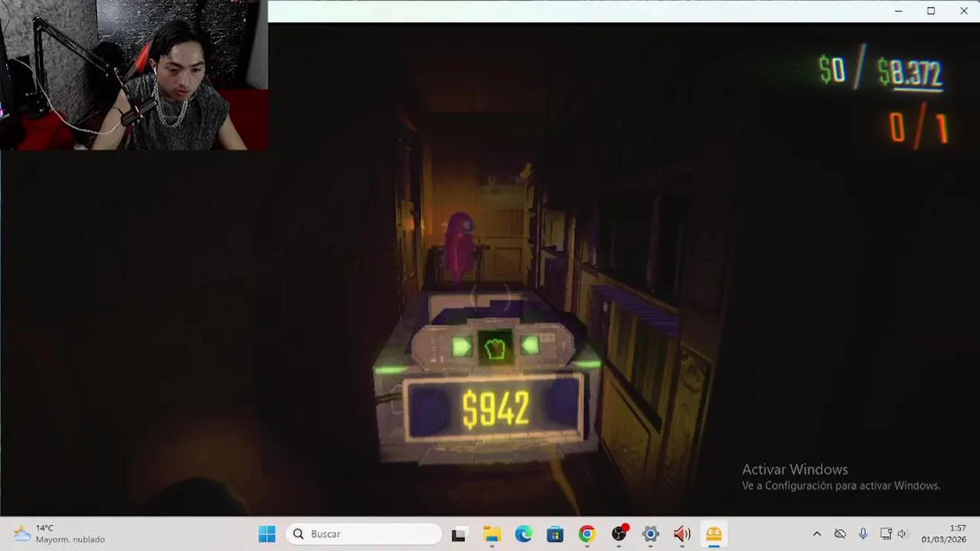Switch to the running game icon on taskbar
980x551 pixels.
pos(714,534)
